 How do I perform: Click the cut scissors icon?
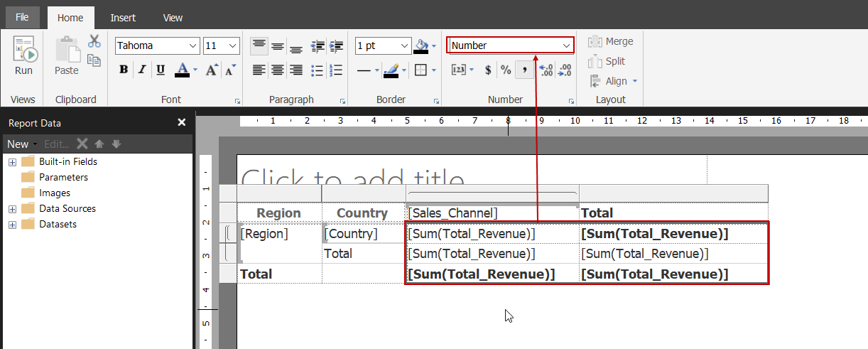(x=94, y=41)
